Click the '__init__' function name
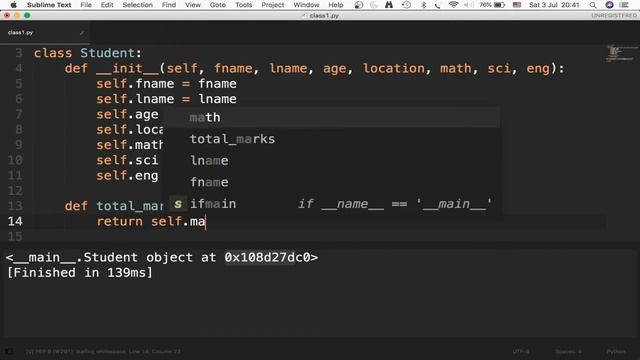Viewport: 640px width, 360px height. coord(127,68)
